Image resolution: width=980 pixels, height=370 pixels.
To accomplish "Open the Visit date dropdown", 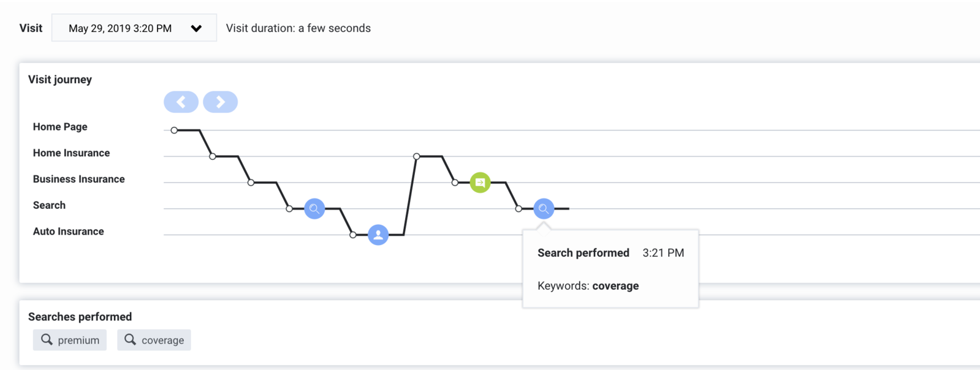I will click(x=134, y=28).
